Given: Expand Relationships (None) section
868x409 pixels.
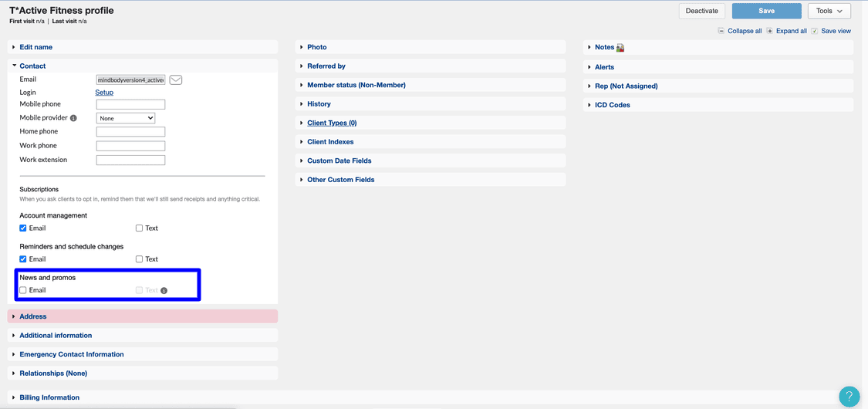Looking at the screenshot, I should [143, 373].
